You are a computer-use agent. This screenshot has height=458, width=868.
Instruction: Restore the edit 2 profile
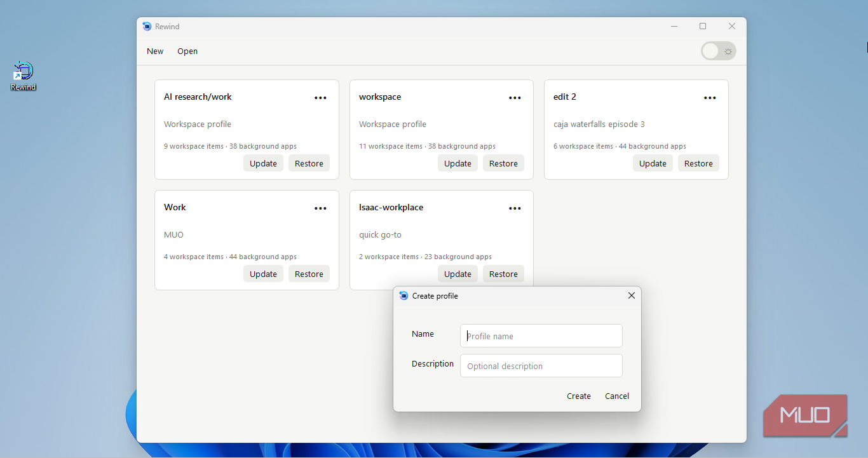tap(698, 163)
